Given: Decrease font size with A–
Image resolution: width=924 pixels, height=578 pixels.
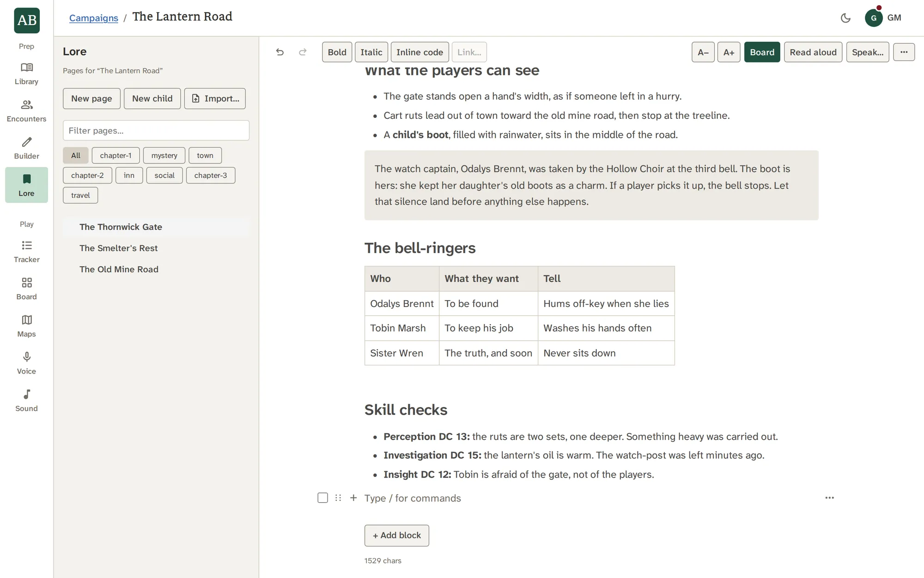Looking at the screenshot, I should coord(703,52).
